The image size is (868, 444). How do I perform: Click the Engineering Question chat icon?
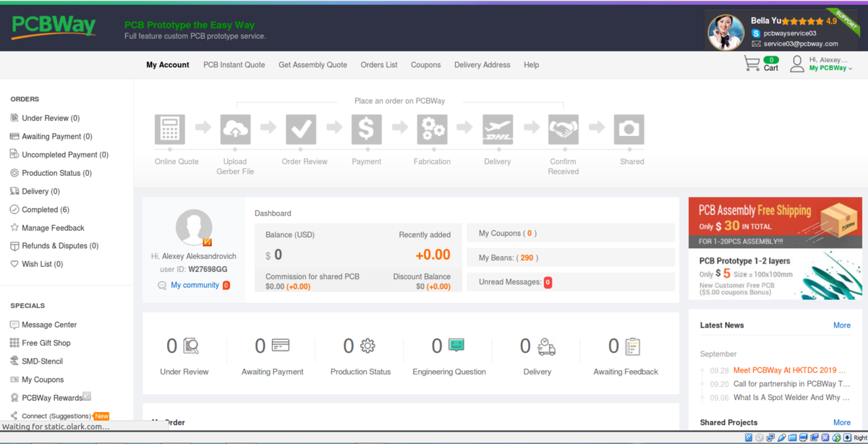(x=456, y=346)
